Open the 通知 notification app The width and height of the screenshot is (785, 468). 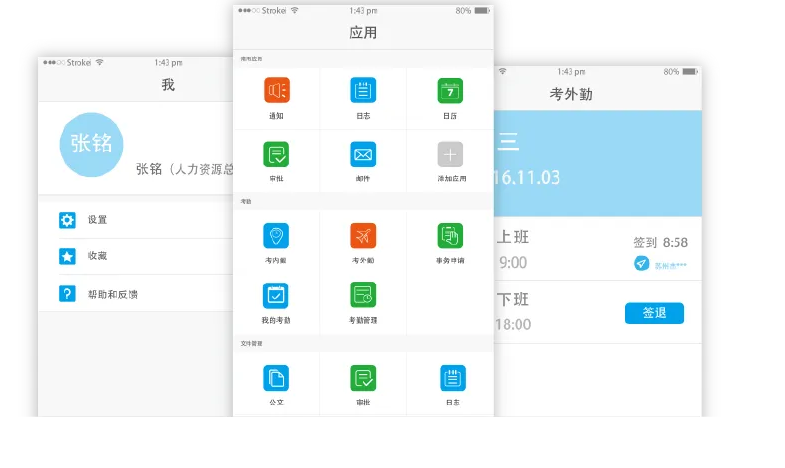[276, 91]
